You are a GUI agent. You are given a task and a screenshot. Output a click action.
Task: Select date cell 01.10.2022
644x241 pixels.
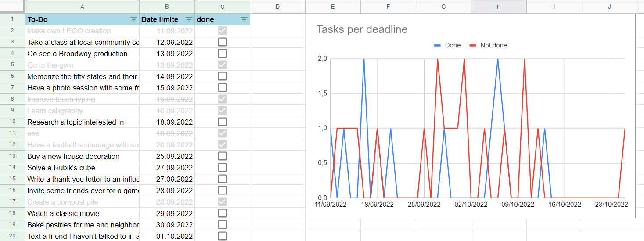[167, 236]
